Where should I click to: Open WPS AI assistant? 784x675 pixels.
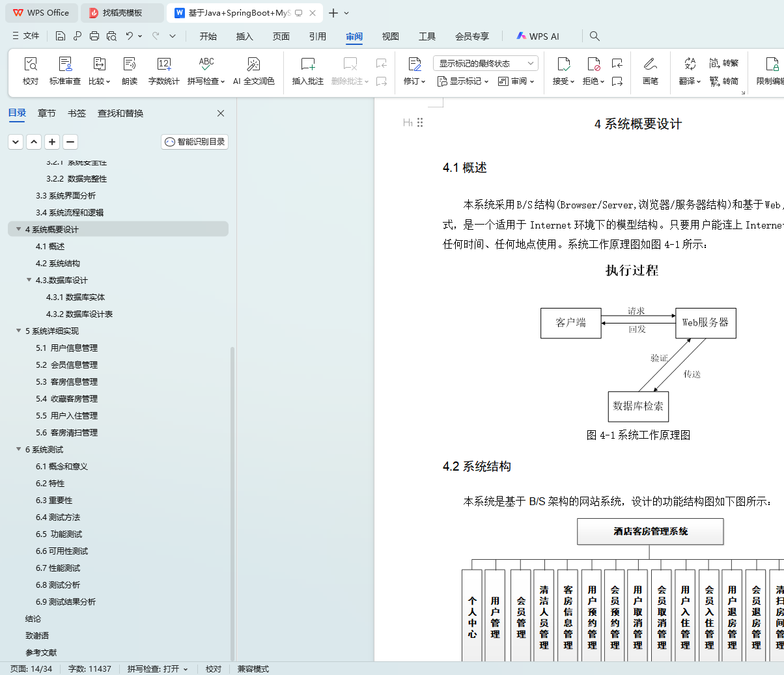tap(538, 36)
